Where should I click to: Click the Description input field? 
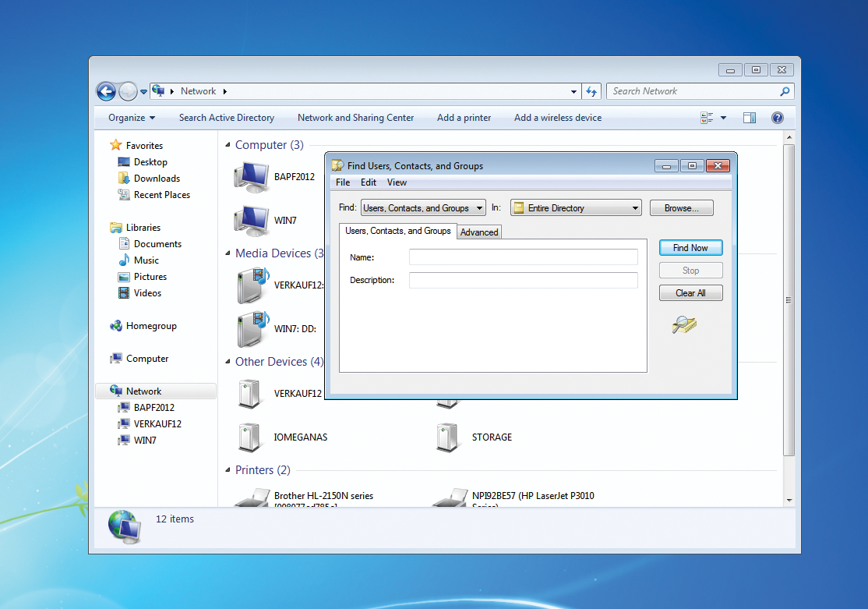point(523,281)
